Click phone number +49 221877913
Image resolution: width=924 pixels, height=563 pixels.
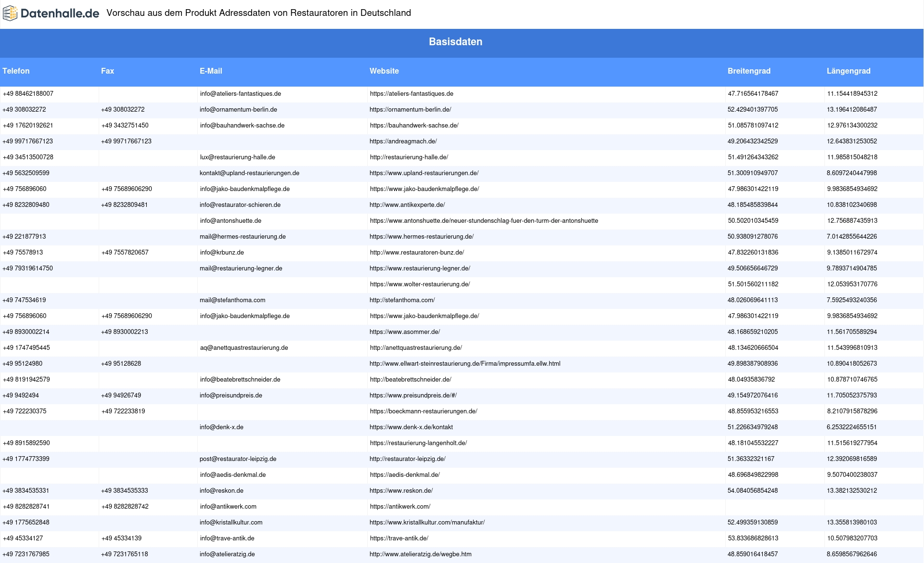click(x=24, y=237)
